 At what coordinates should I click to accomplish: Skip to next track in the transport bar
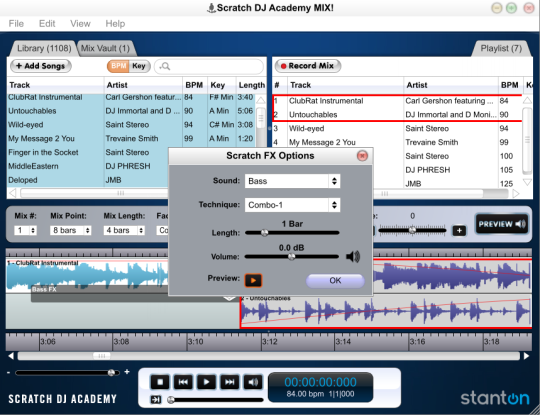[230, 382]
